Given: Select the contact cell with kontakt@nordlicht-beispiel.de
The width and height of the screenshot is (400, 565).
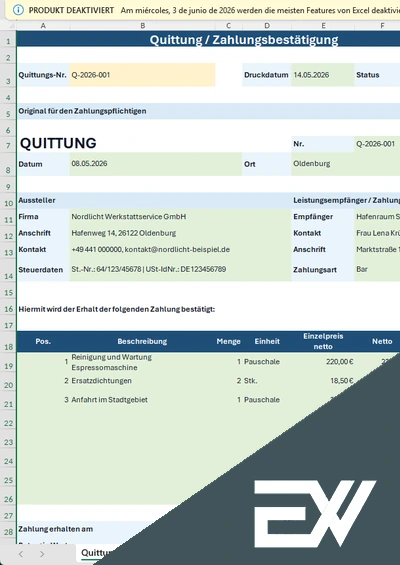Looking at the screenshot, I should click(x=181, y=250).
